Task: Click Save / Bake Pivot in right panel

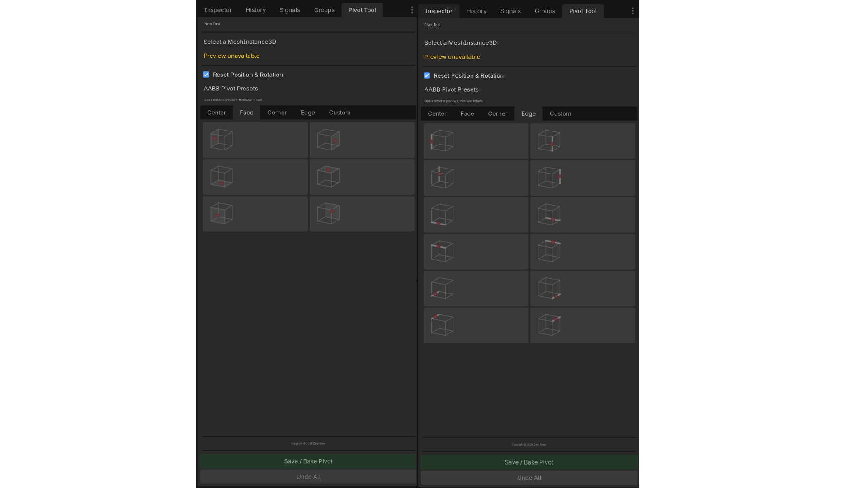Action: [529, 462]
